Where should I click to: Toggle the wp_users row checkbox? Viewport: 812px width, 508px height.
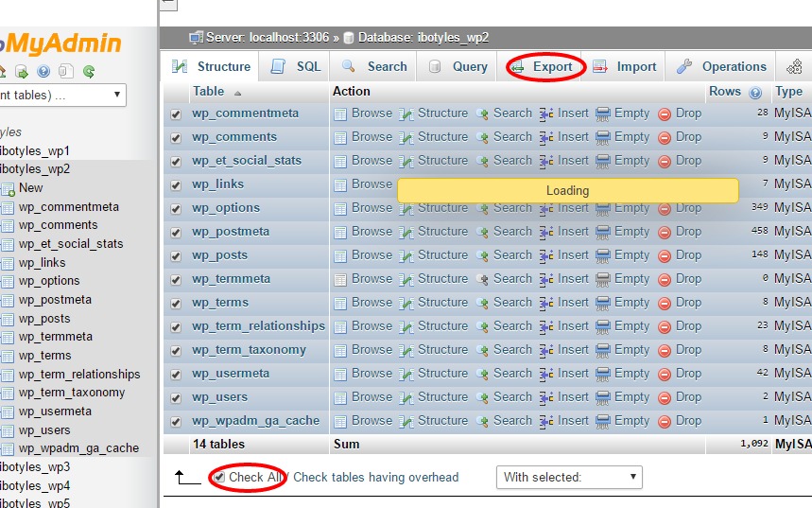[x=176, y=398]
